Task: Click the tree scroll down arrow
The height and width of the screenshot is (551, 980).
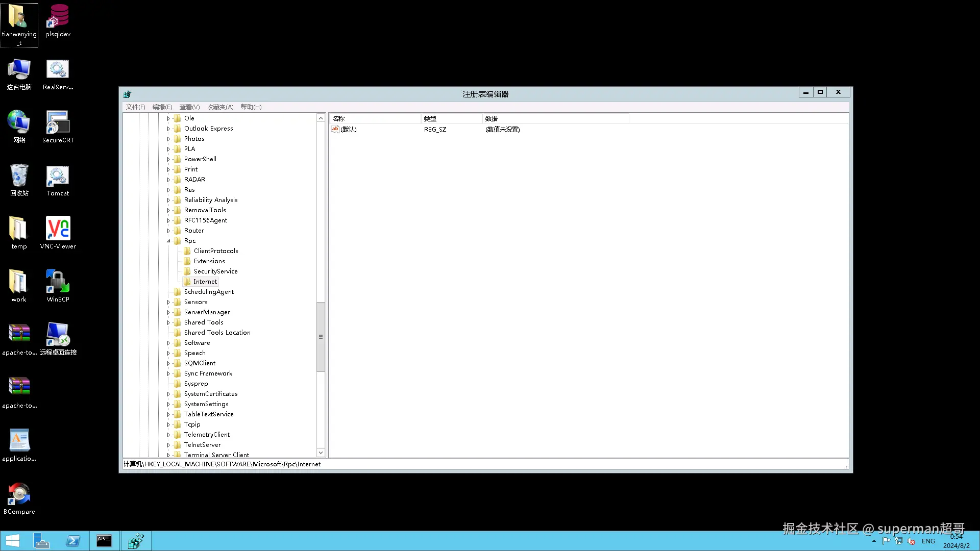Action: tap(321, 453)
